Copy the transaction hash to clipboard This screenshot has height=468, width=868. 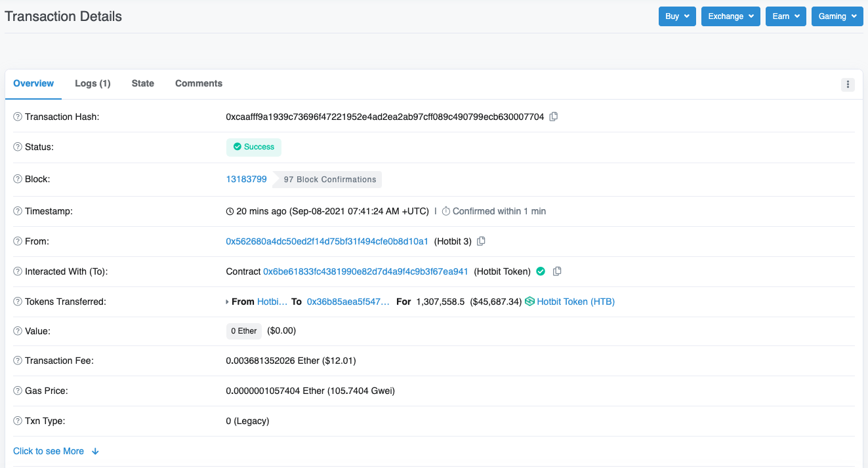pyautogui.click(x=554, y=117)
